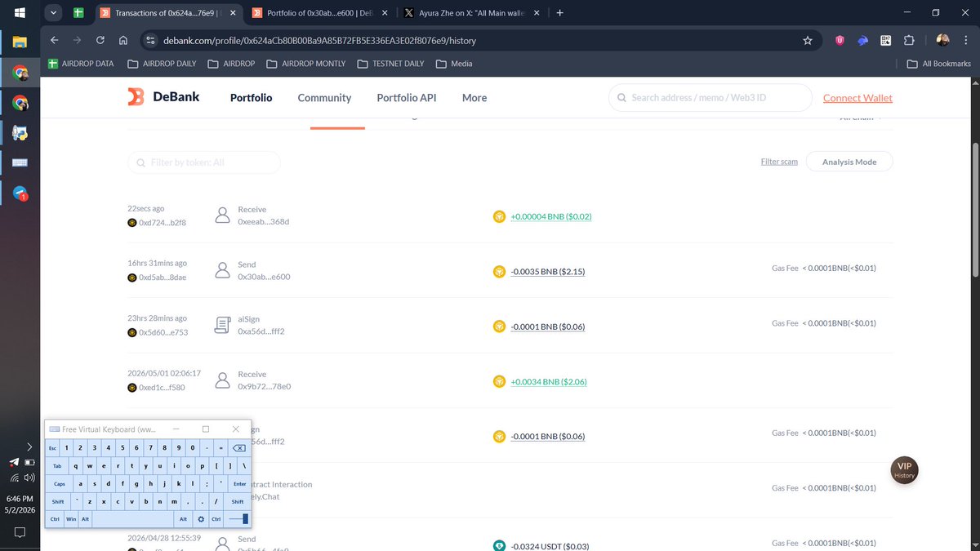980x551 pixels.
Task: Open a new browser tab
Action: click(x=559, y=13)
